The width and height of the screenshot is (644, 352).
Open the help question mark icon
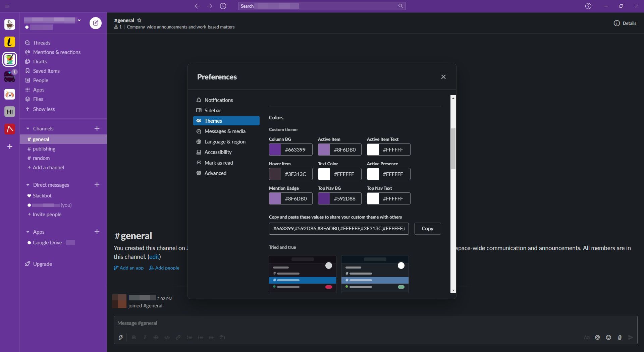[588, 6]
